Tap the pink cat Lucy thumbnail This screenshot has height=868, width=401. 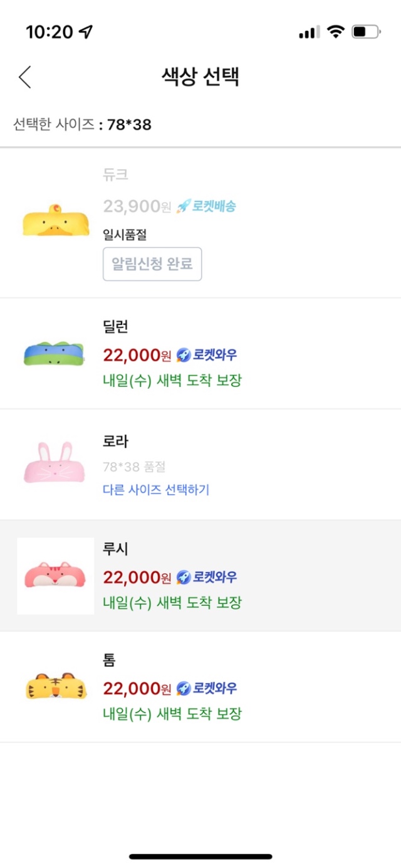(x=55, y=576)
